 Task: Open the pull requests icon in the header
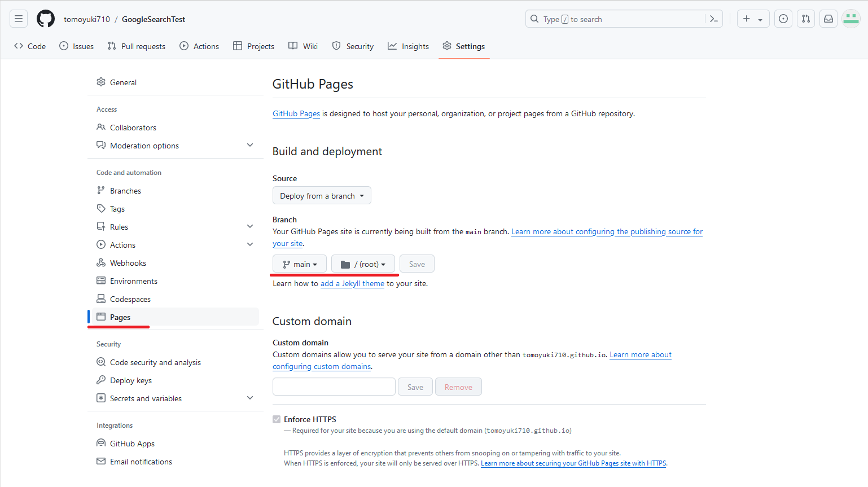[805, 18]
